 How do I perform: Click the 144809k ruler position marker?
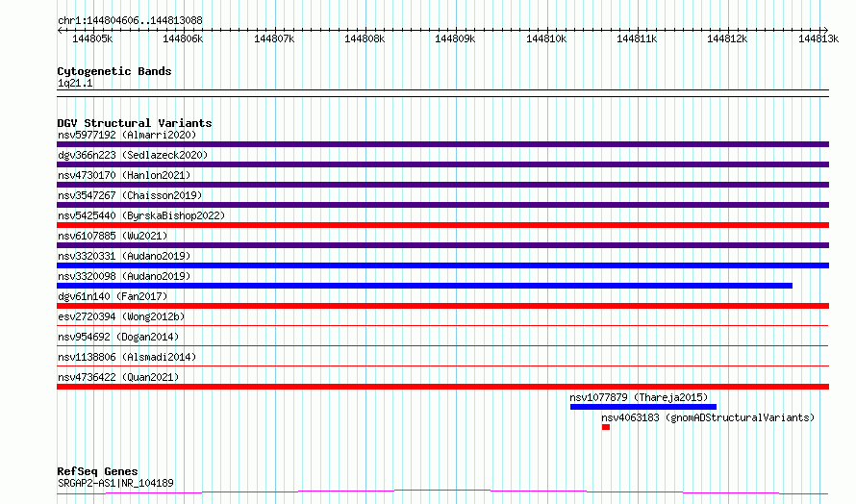(455, 38)
